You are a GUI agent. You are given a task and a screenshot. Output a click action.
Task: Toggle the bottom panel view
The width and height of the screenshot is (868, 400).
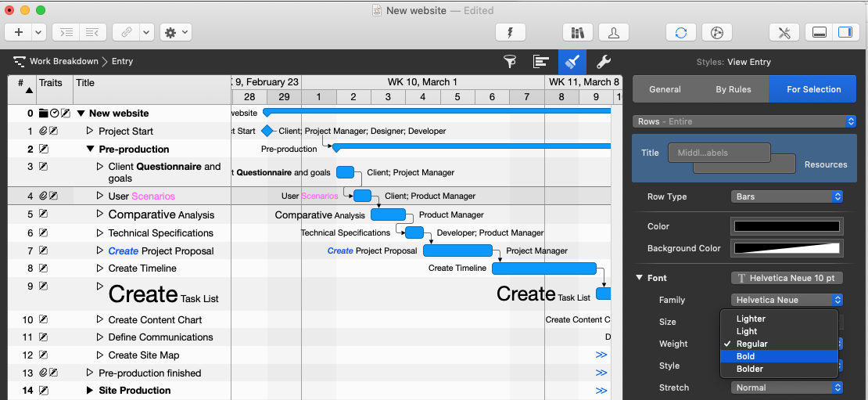tap(820, 32)
